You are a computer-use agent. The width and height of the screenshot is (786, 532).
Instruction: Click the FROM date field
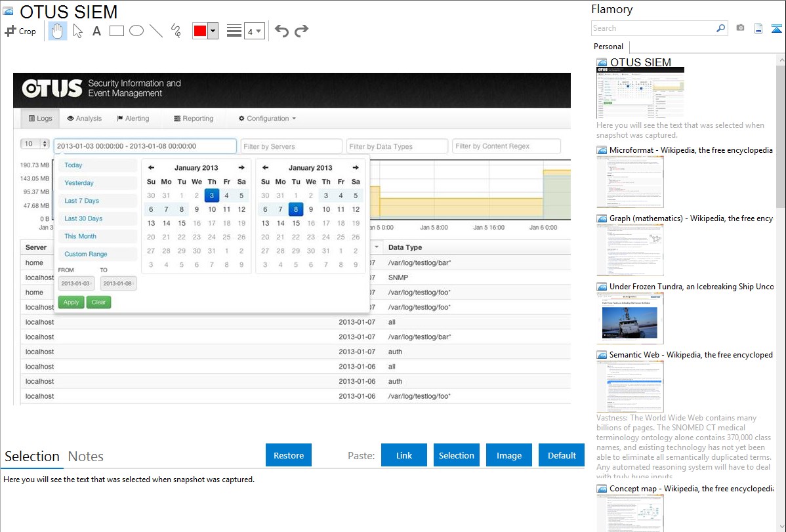point(76,283)
